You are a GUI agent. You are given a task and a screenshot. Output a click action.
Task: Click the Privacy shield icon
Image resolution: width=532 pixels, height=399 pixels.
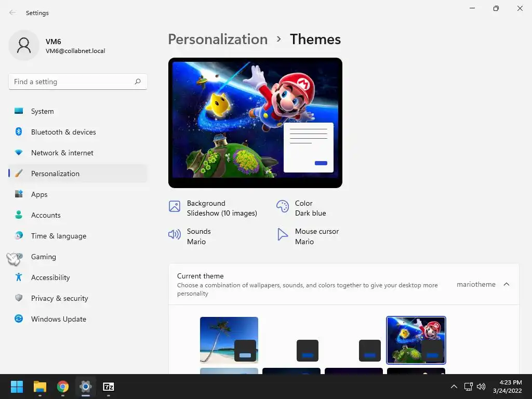tap(19, 298)
